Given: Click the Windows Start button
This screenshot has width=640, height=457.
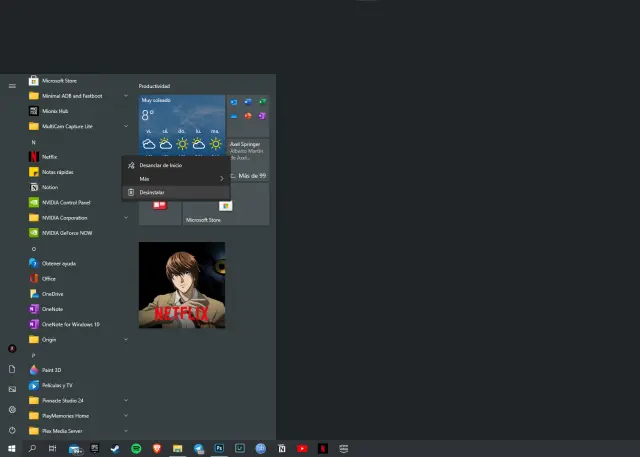Looking at the screenshot, I should click(11, 449).
